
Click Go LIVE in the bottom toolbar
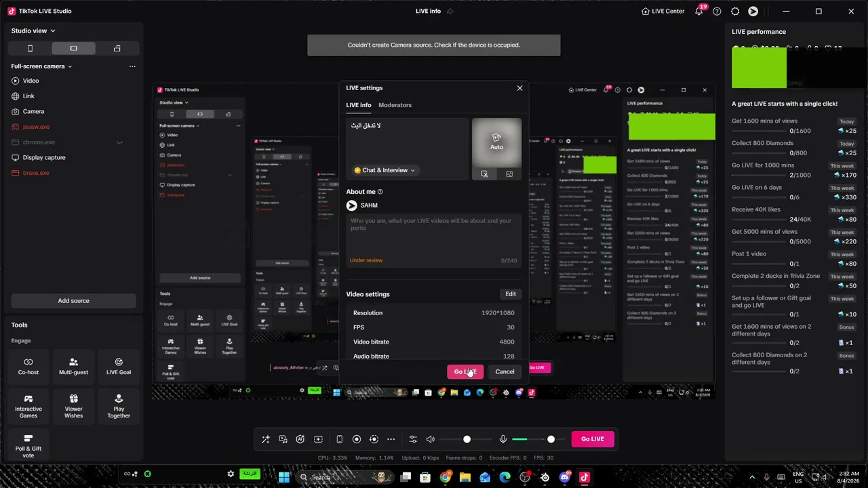[x=593, y=439]
